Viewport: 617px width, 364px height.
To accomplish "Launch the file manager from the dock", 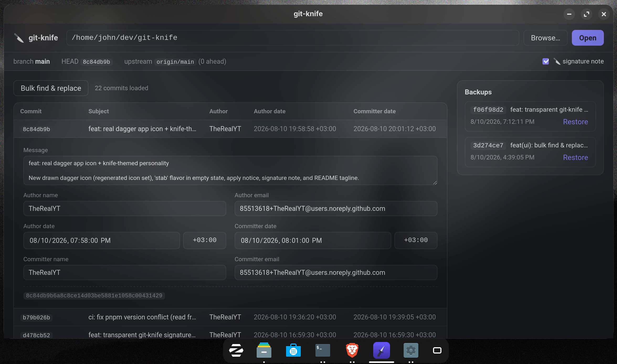I will click(264, 350).
